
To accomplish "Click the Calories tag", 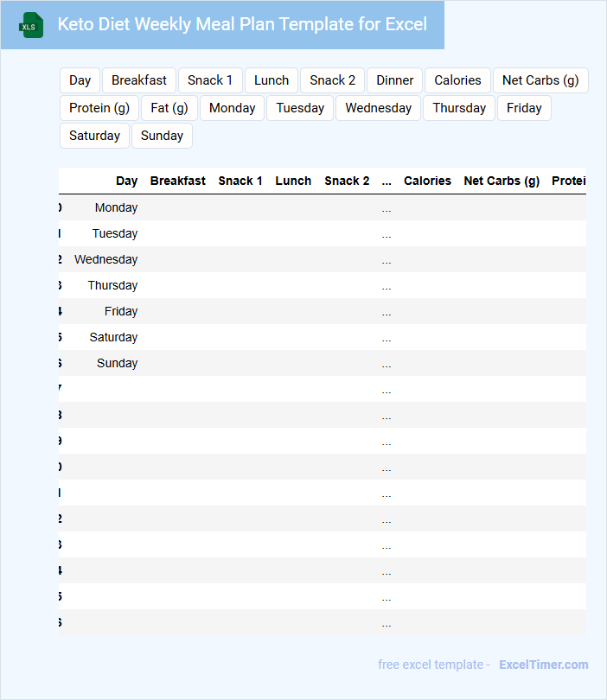I will tap(457, 80).
